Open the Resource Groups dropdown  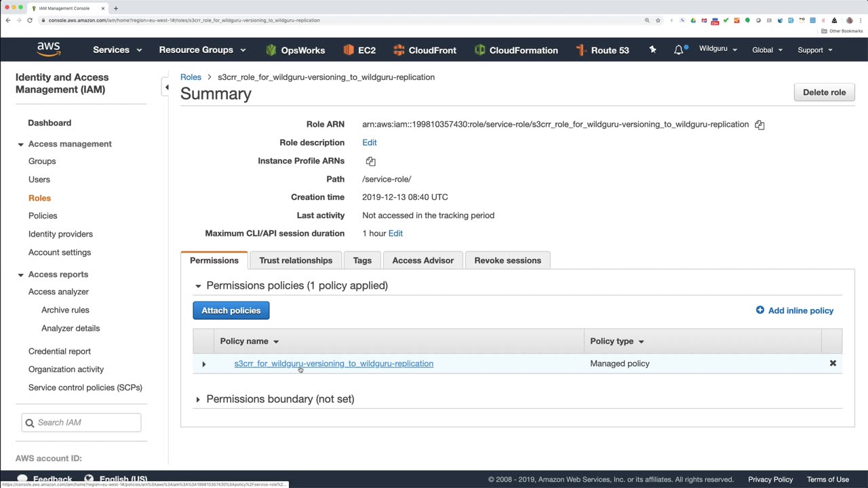[x=202, y=49]
